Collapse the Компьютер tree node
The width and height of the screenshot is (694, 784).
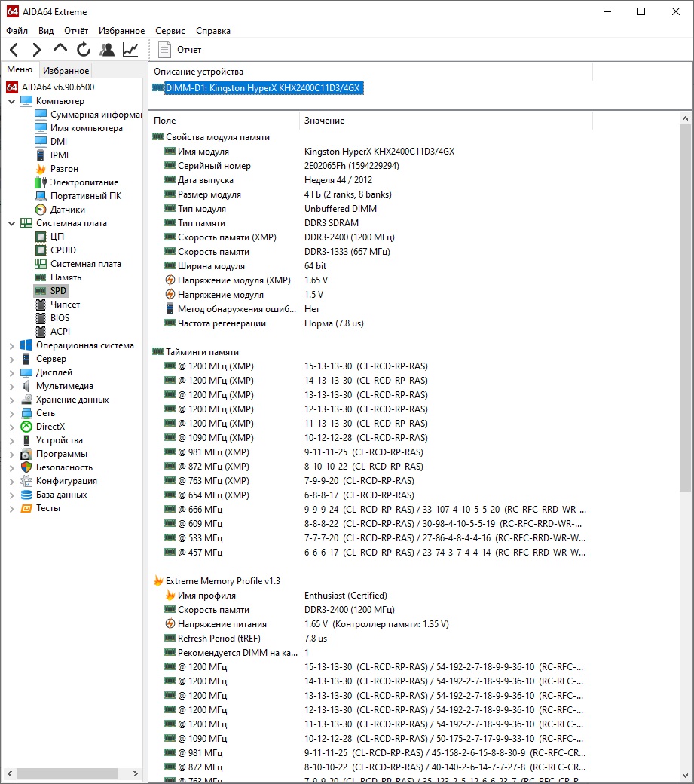pos(11,101)
